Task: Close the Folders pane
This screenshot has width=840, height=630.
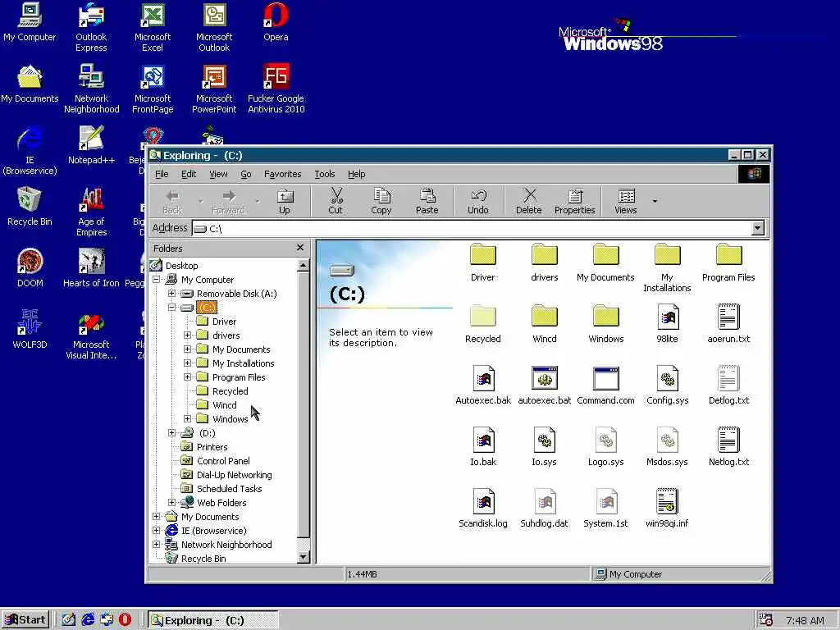Action: 300,248
